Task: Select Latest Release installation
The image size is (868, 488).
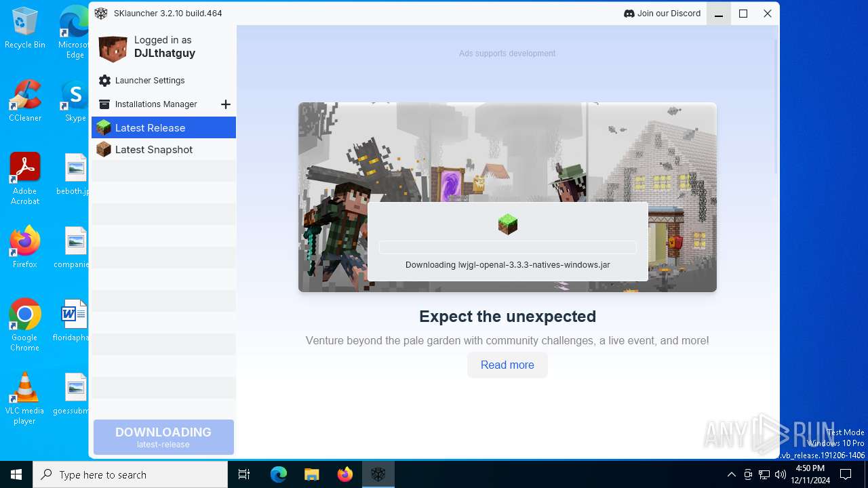Action: (x=164, y=127)
